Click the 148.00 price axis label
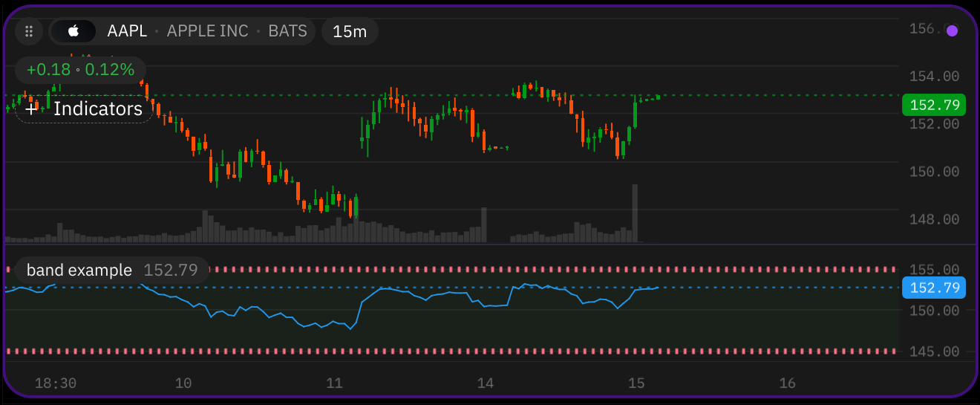 (934, 219)
